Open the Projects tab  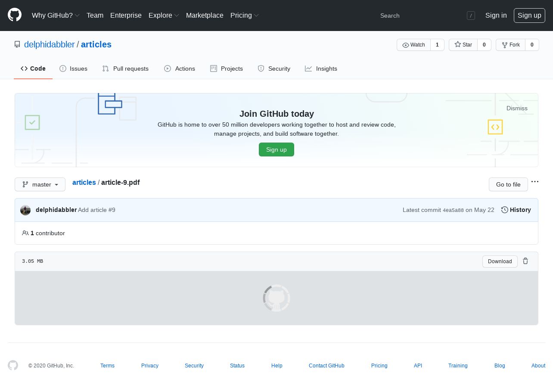click(227, 68)
